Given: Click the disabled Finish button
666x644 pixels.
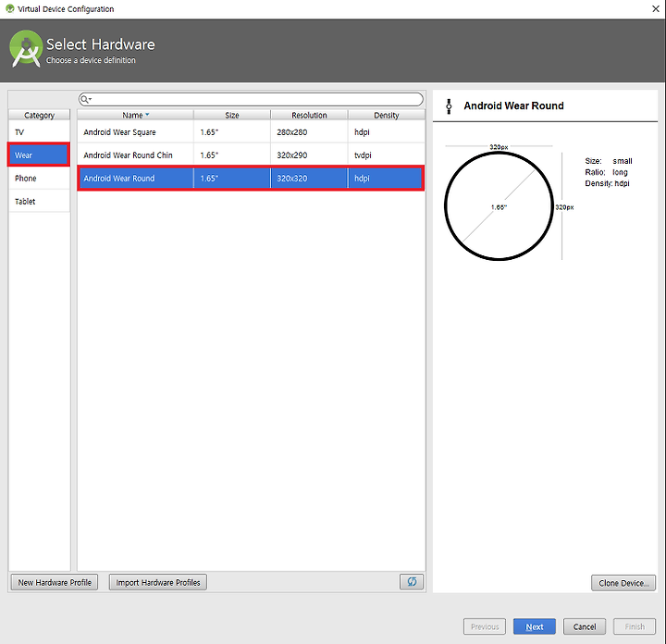Looking at the screenshot, I should point(635,626).
